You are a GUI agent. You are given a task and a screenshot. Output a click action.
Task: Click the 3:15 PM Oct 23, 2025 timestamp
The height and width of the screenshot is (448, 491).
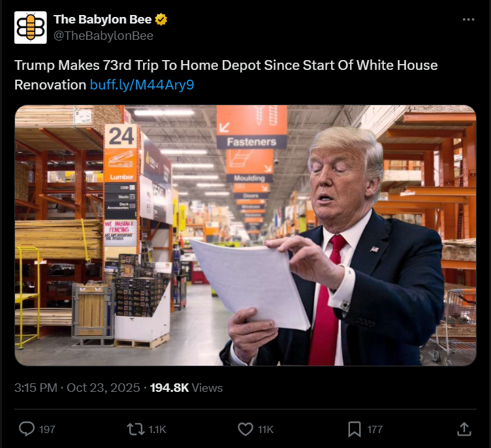pos(77,388)
